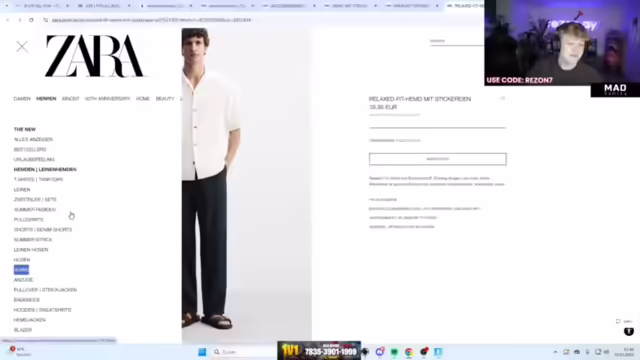
Task: Select the 50TH ANNIVERSARY menu section
Action: (107, 99)
